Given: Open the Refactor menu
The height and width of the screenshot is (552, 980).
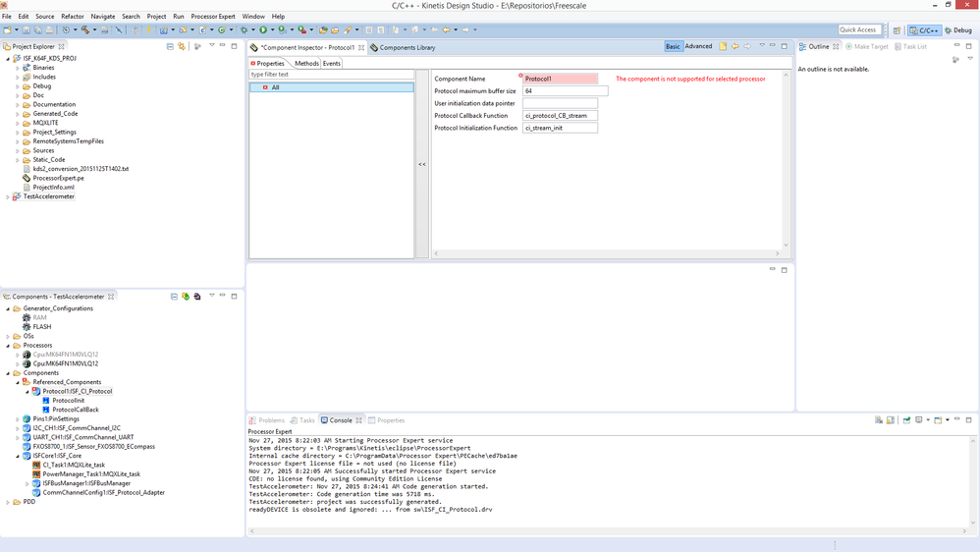Looking at the screenshot, I should tap(73, 17).
